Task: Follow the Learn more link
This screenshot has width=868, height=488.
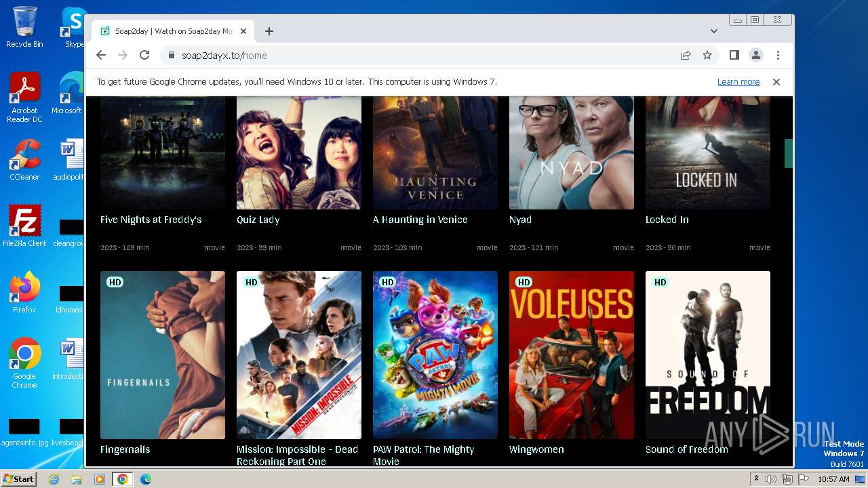Action: [x=738, y=82]
